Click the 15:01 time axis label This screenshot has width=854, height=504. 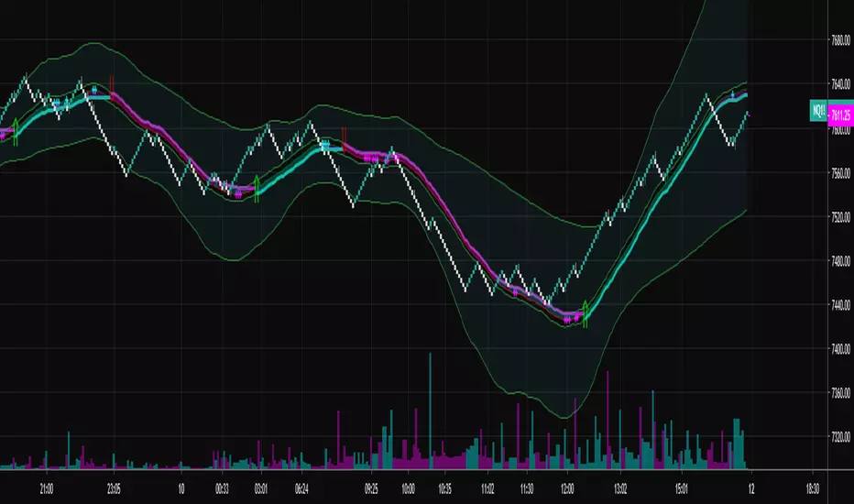[682, 488]
